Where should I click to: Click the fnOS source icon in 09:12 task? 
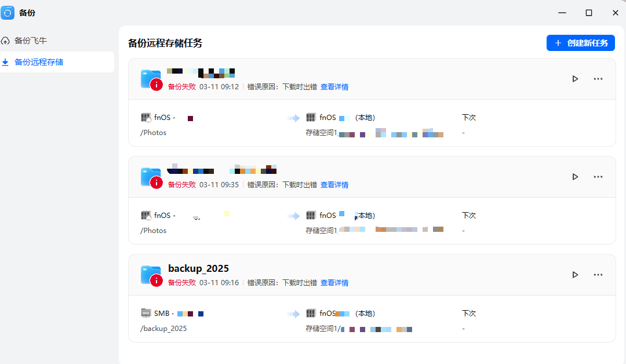[145, 117]
